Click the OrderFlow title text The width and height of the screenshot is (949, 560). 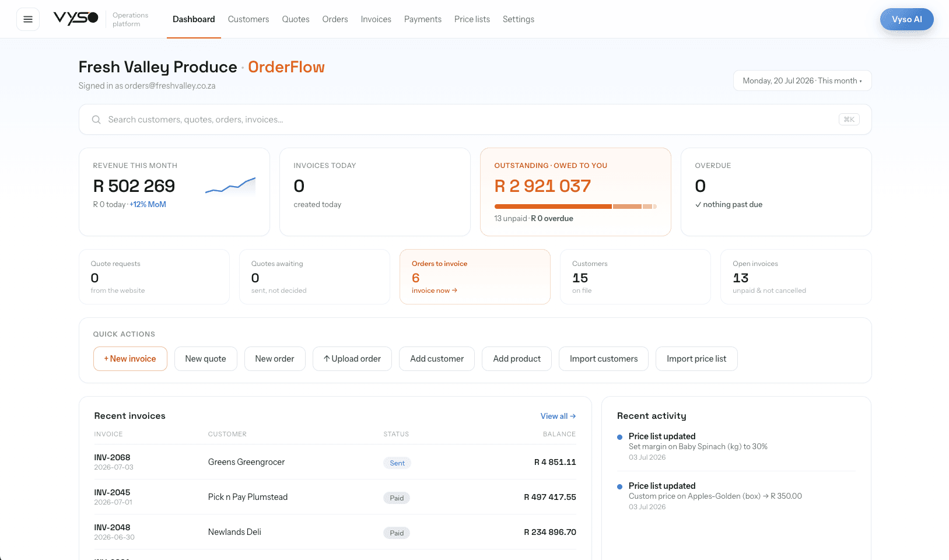click(286, 67)
